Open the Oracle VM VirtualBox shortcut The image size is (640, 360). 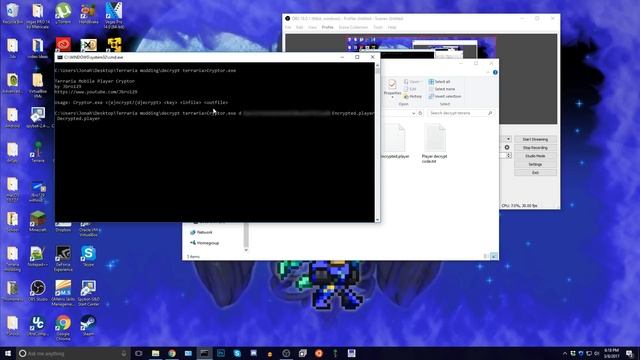point(89,229)
